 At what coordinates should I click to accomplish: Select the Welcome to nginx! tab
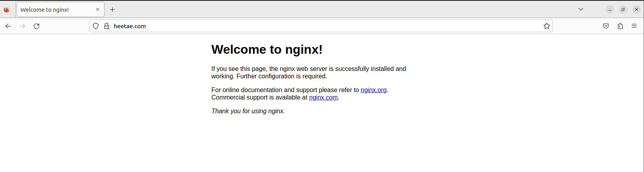[x=60, y=9]
